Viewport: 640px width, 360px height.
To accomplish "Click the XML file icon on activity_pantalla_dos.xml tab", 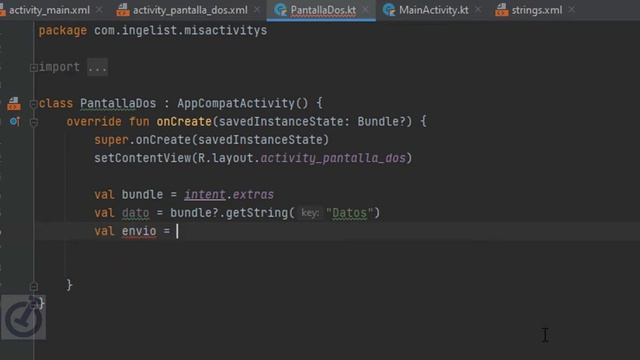I will click(x=123, y=10).
